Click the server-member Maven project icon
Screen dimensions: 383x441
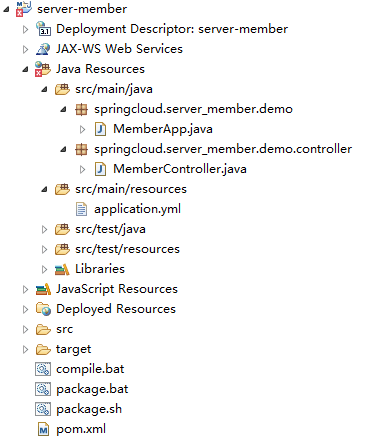[x=24, y=9]
